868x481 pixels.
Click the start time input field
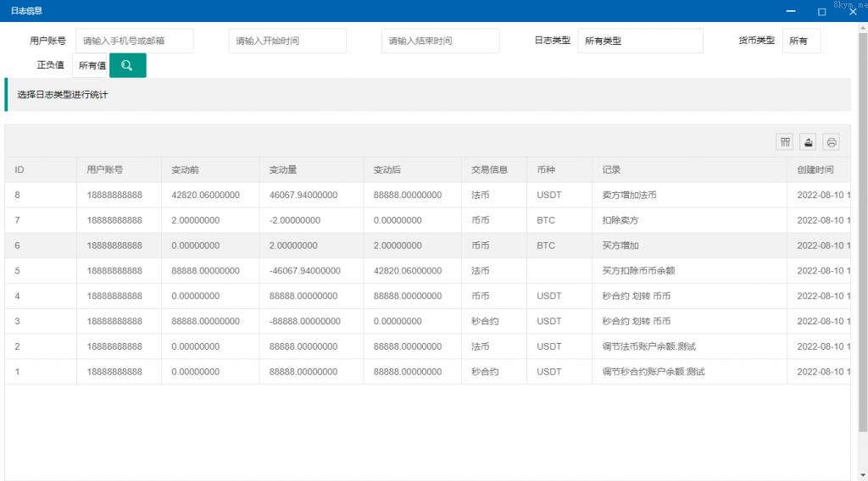[x=287, y=41]
